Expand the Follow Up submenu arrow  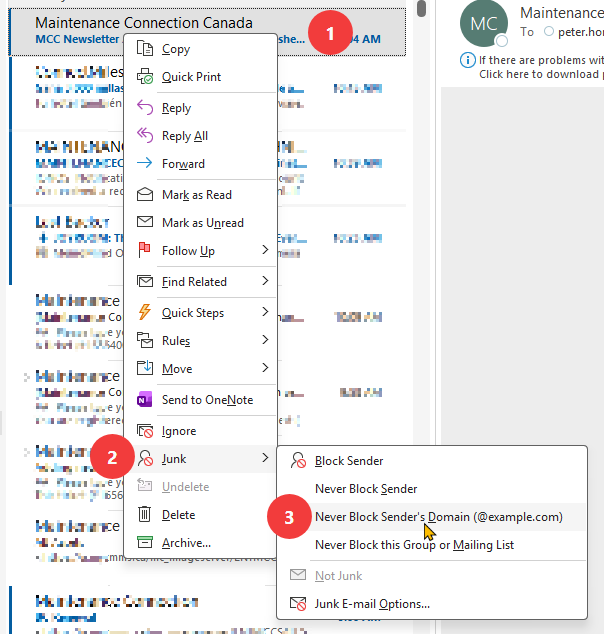coord(265,250)
